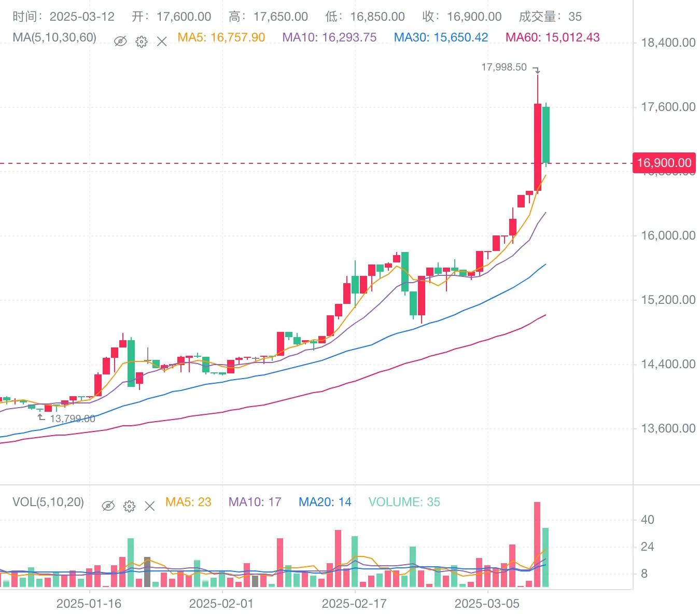The width and height of the screenshot is (700, 614).
Task: Hide the volume indicator using its eye icon
Action: click(109, 506)
